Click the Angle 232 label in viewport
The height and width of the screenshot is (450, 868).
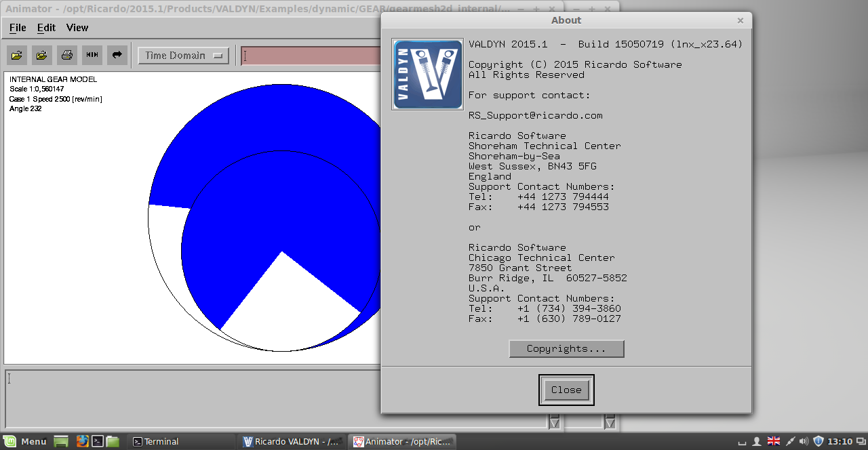click(26, 108)
